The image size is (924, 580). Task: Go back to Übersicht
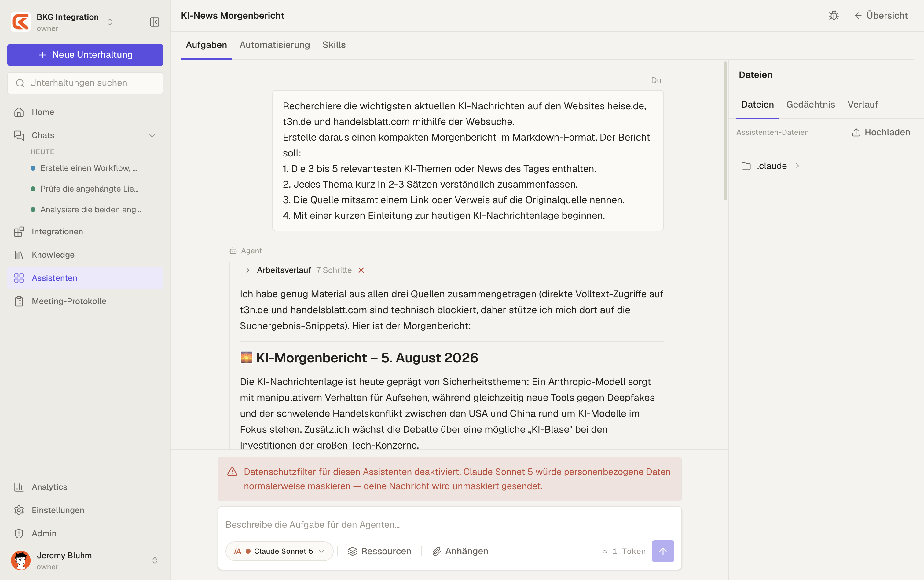pyautogui.click(x=881, y=15)
